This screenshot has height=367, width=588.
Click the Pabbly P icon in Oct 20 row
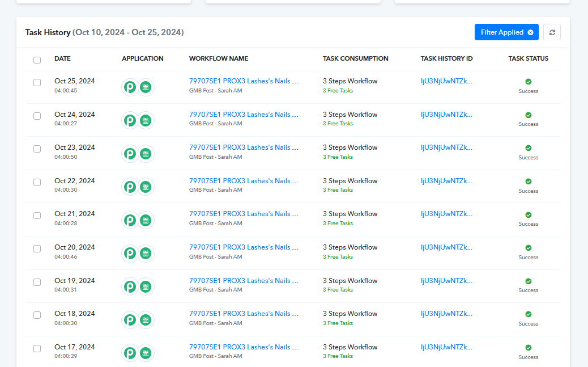click(130, 253)
